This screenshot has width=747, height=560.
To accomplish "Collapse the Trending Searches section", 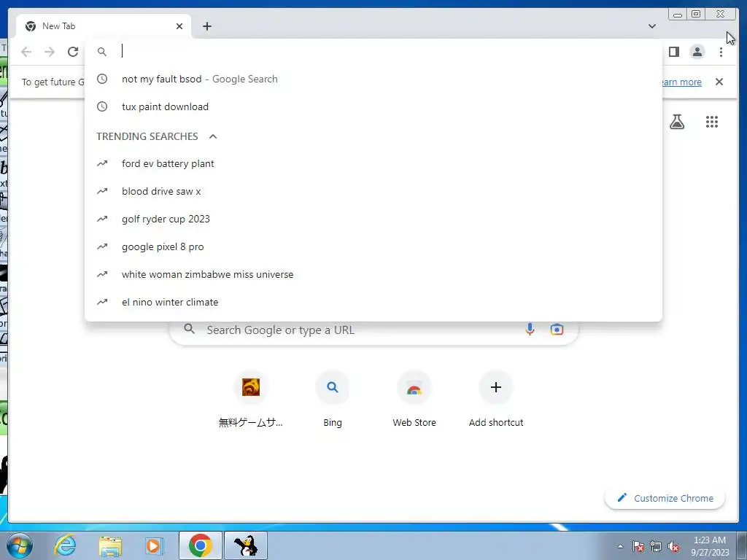I will tap(213, 136).
